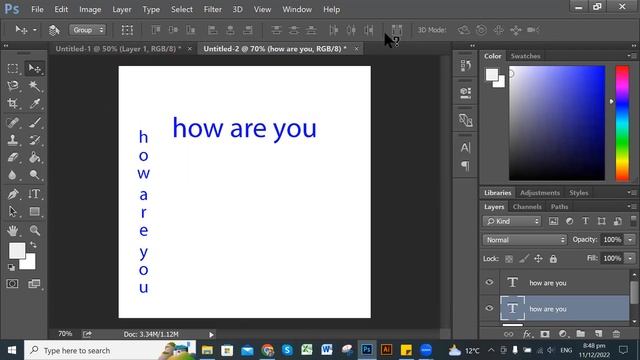The image size is (640, 360).
Task: Open the Fill slider dropdown arrow
Action: pos(630,258)
